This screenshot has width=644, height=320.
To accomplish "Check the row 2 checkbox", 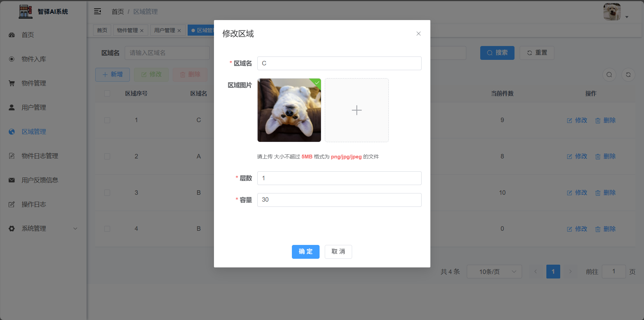I will coord(107,156).
